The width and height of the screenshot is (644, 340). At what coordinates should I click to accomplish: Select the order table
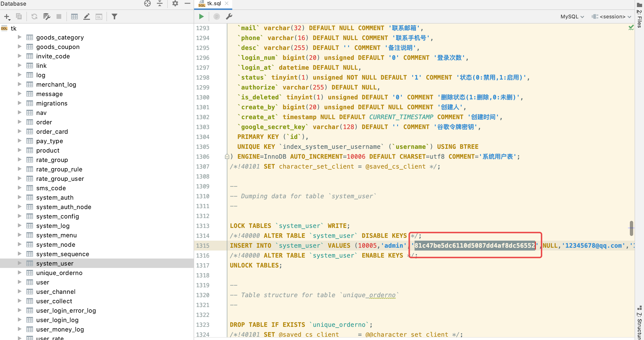pyautogui.click(x=44, y=122)
